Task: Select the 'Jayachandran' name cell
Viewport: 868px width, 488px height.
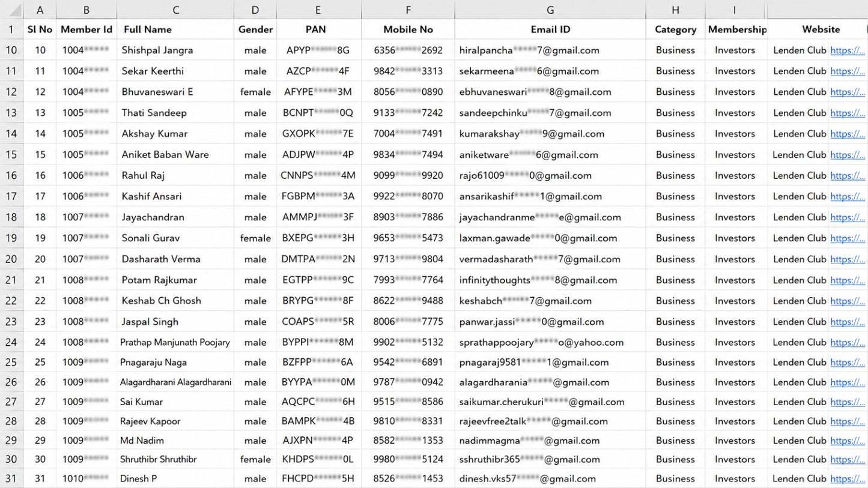Action: click(175, 217)
